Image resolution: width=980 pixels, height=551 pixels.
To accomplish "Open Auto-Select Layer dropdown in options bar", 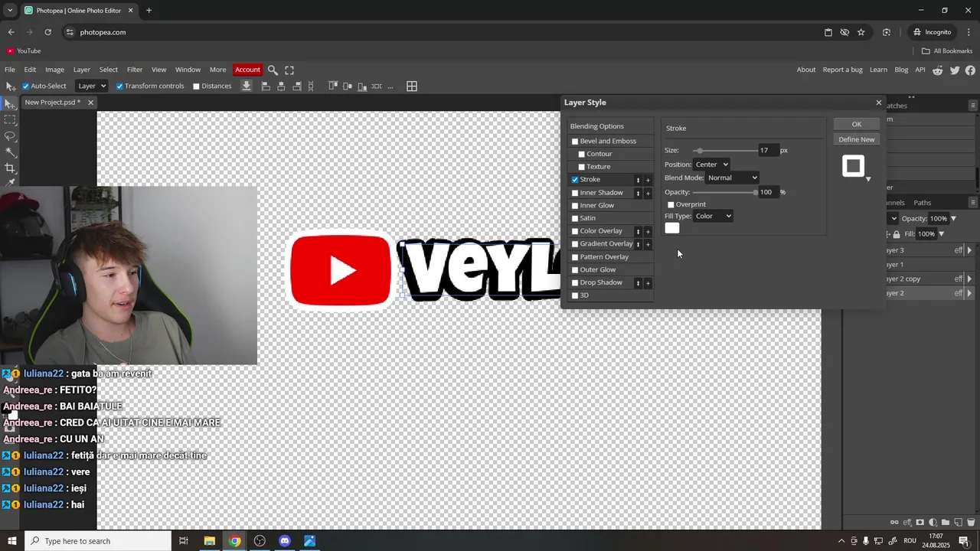I will 92,86.
